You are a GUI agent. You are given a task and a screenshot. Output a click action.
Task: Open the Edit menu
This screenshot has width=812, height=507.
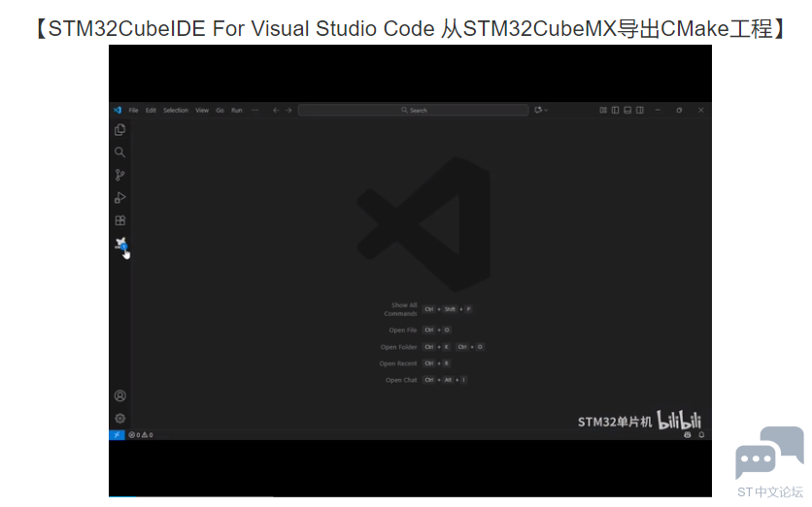(151, 111)
